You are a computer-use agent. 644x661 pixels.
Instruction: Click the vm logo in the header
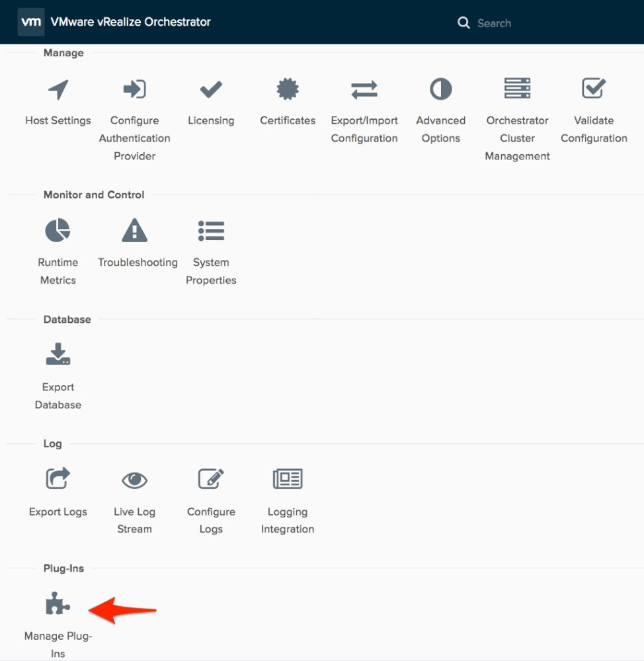[31, 22]
